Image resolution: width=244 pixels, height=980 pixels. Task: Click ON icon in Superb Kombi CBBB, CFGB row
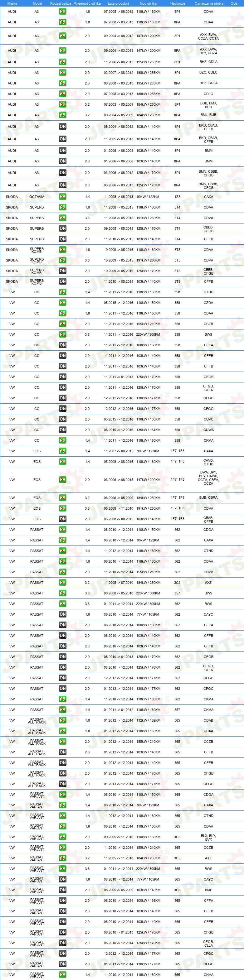point(62,271)
